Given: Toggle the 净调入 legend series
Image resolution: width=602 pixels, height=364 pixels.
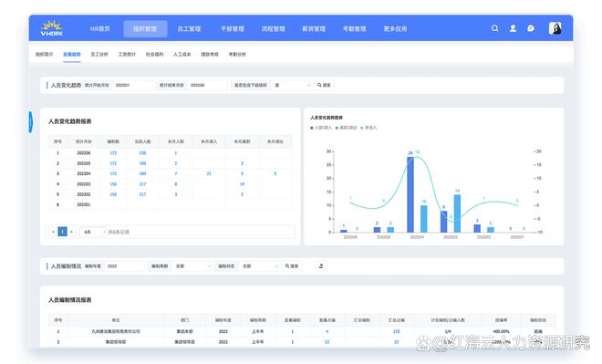Looking at the screenshot, I should [368, 128].
